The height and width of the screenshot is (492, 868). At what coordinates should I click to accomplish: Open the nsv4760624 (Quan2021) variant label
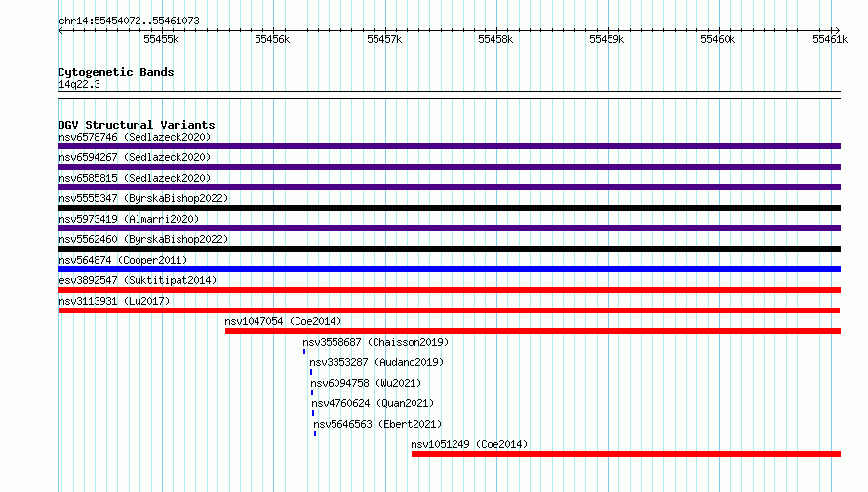click(x=373, y=403)
